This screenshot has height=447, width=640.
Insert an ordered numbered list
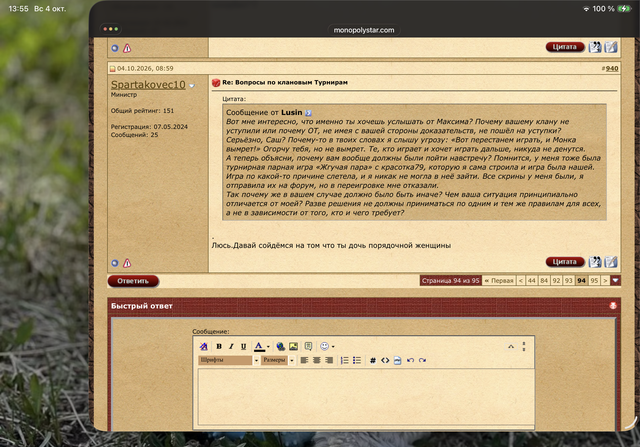click(x=344, y=360)
